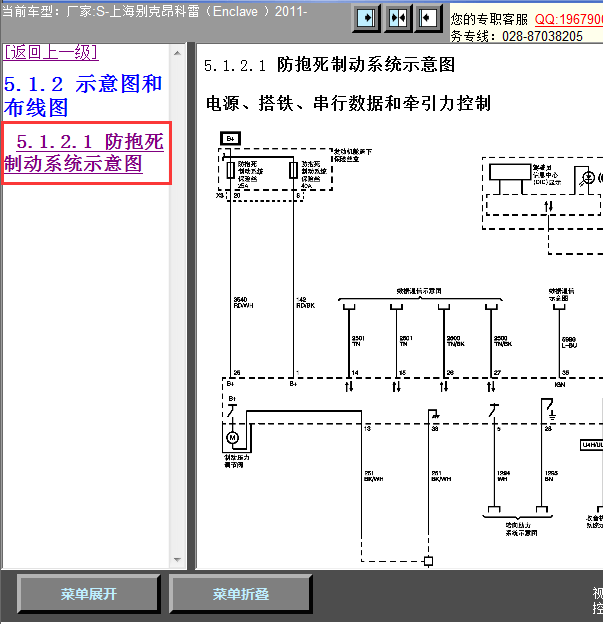Click the diagram page title 5.1.2.1 防抱死制动系统示意图
The image size is (603, 624).
coord(329,65)
